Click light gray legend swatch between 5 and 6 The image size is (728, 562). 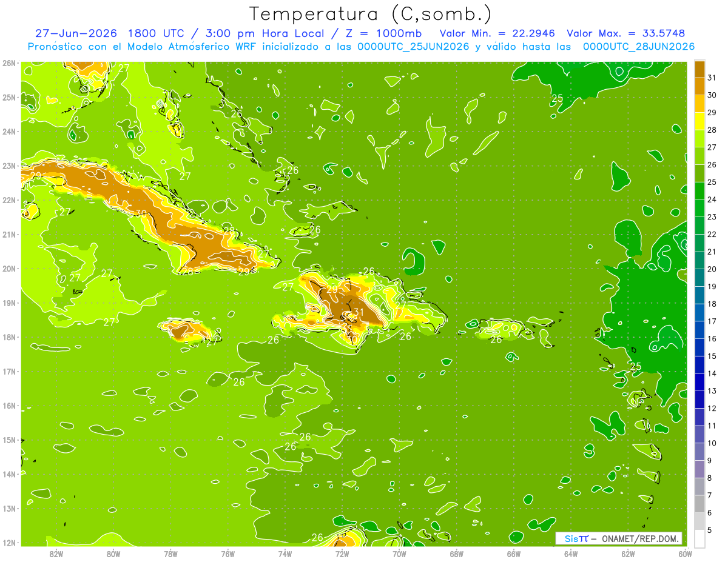point(699,521)
